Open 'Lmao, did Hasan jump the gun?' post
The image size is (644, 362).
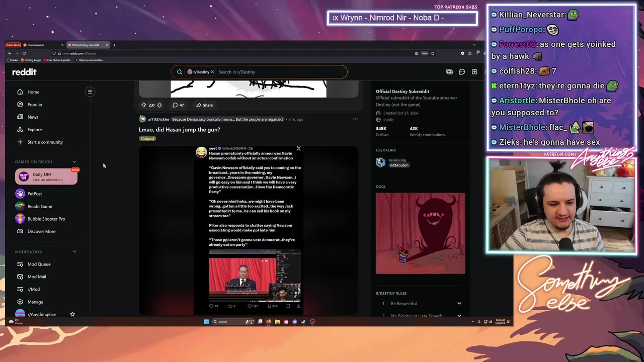coord(180,130)
